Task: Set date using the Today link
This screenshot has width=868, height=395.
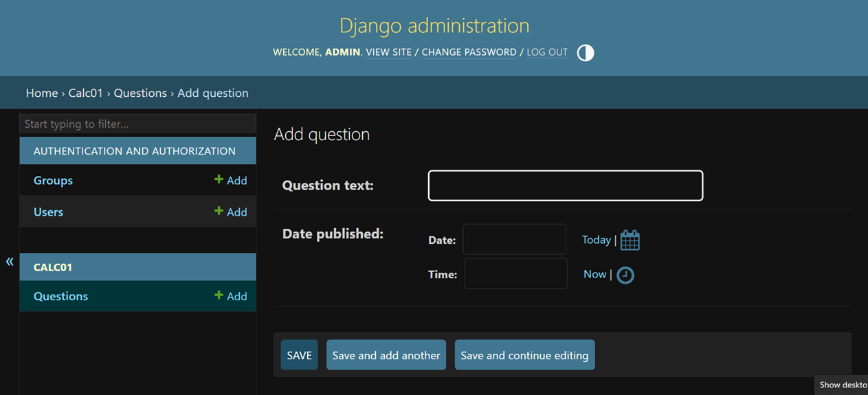Action: pos(596,240)
